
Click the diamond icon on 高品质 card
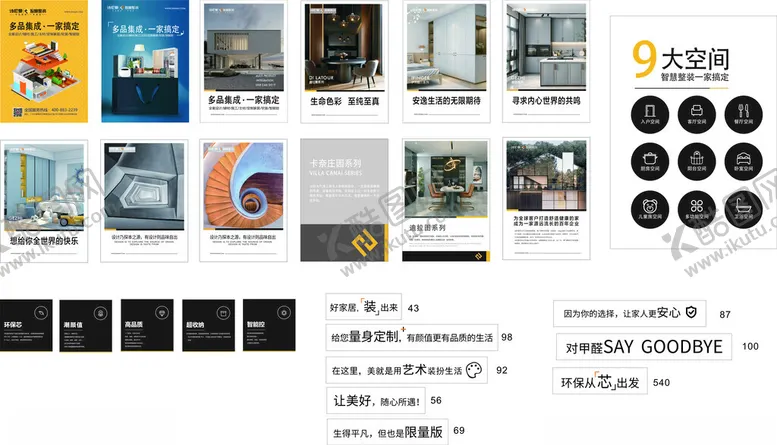click(162, 313)
